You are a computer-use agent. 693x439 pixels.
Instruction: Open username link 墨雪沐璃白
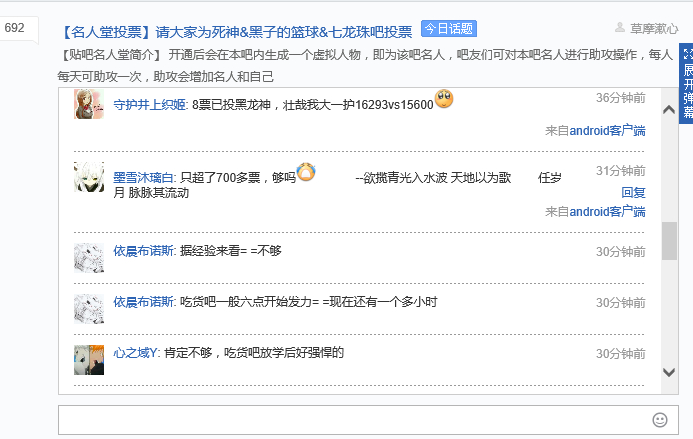click(143, 178)
